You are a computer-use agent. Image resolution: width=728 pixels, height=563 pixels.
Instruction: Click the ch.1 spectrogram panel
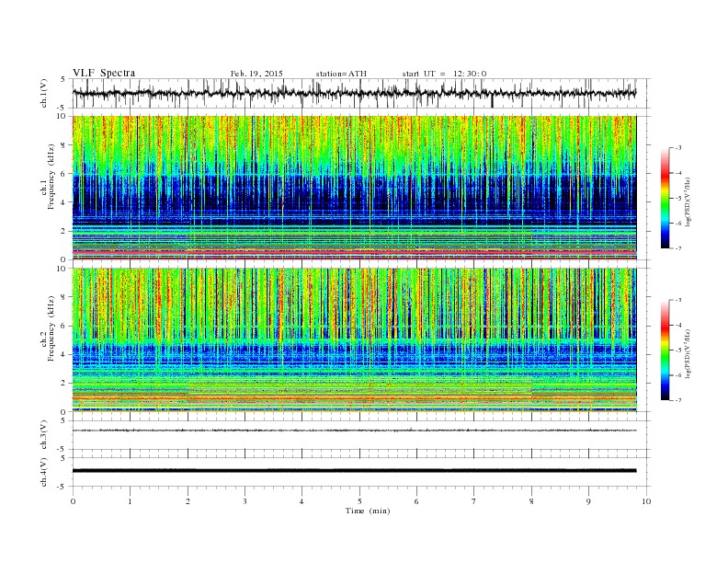tap(354, 188)
